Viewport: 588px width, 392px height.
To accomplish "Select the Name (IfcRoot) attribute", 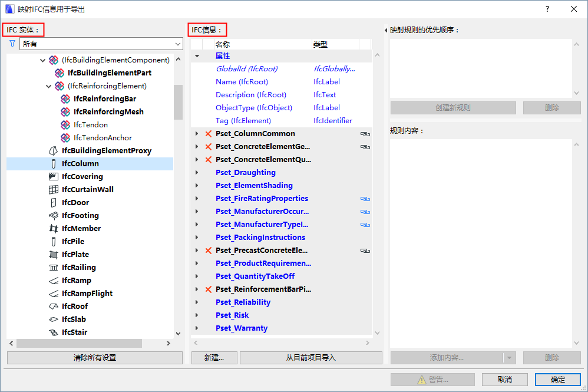I will tap(242, 82).
